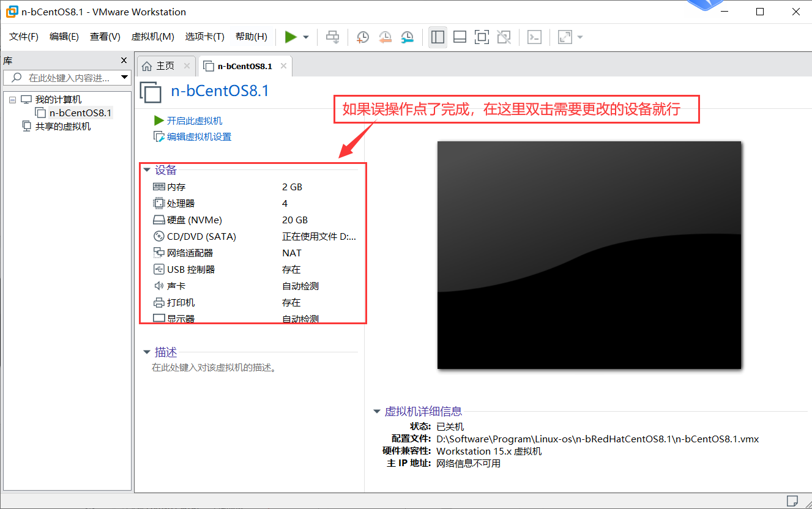
Task: Open the library search filter dropdown
Action: (125, 78)
